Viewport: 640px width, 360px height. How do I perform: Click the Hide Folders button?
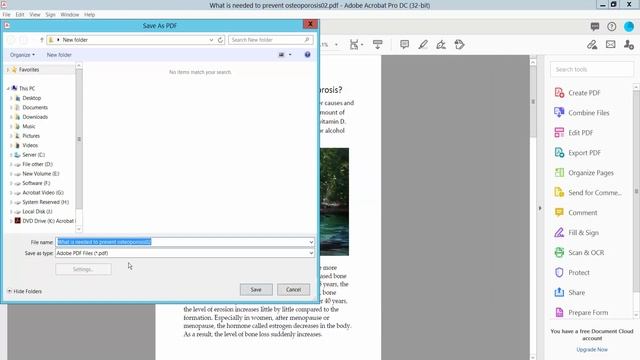[24, 291]
